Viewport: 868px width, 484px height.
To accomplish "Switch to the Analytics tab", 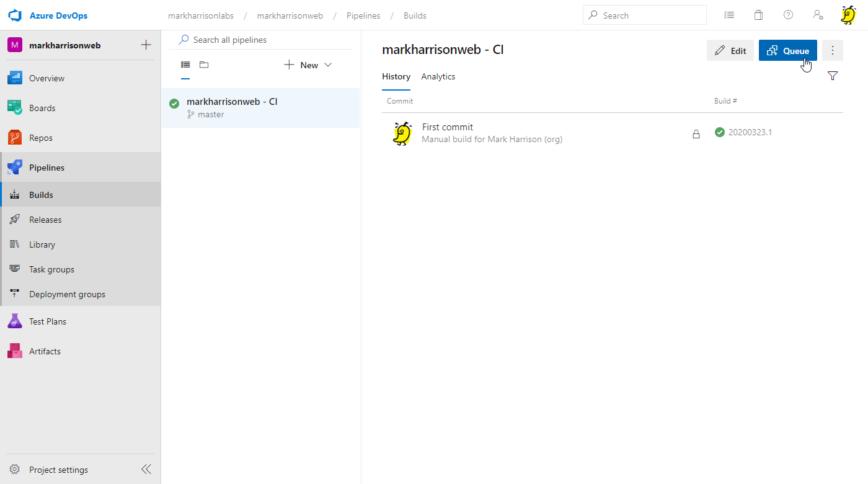I will pos(438,76).
